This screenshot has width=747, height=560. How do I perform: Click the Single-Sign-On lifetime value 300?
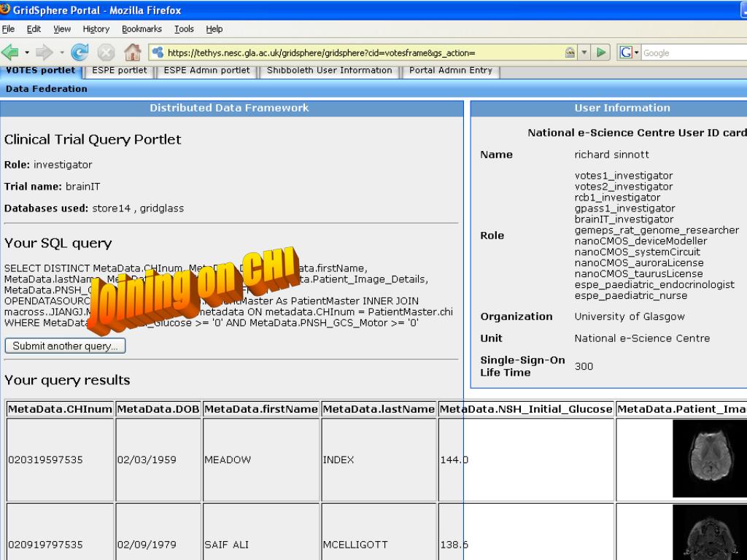coord(584,366)
